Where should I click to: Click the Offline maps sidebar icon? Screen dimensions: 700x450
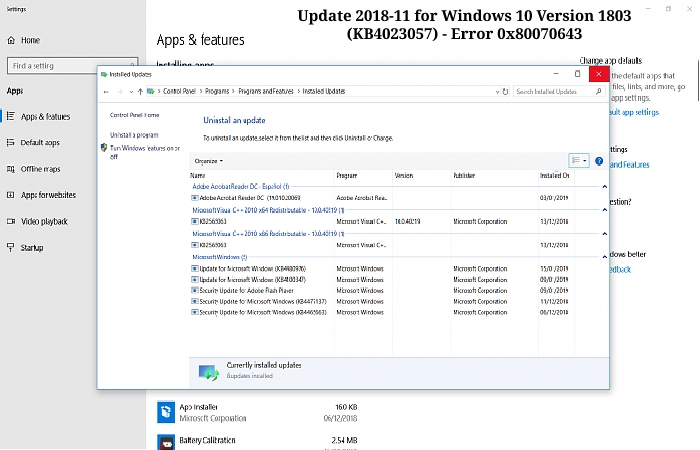tap(11, 169)
